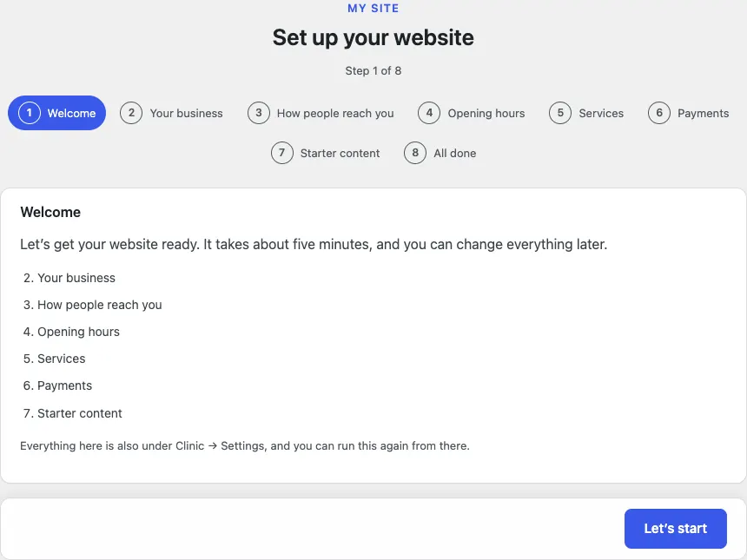747x560 pixels.
Task: Click list item '7. Starter content'
Action: [x=73, y=413]
